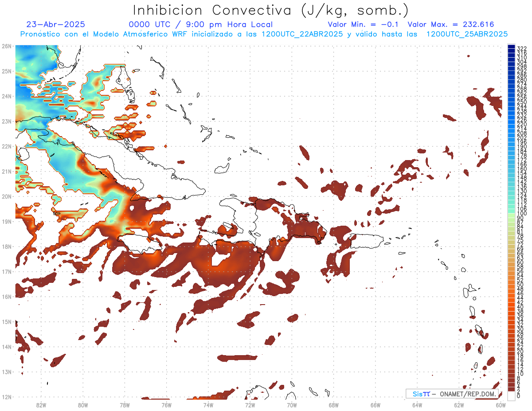This screenshot has width=532, height=411.
Task: Click the 68W longitude label
Action: point(333,405)
